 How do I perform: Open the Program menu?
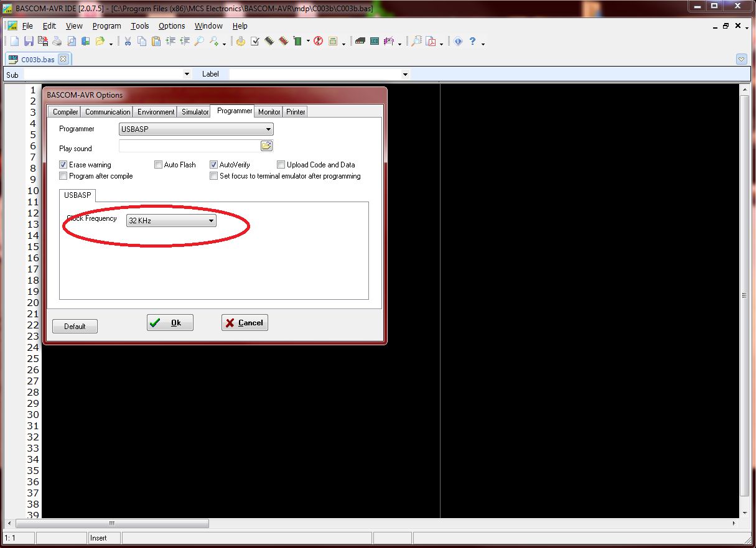point(106,26)
